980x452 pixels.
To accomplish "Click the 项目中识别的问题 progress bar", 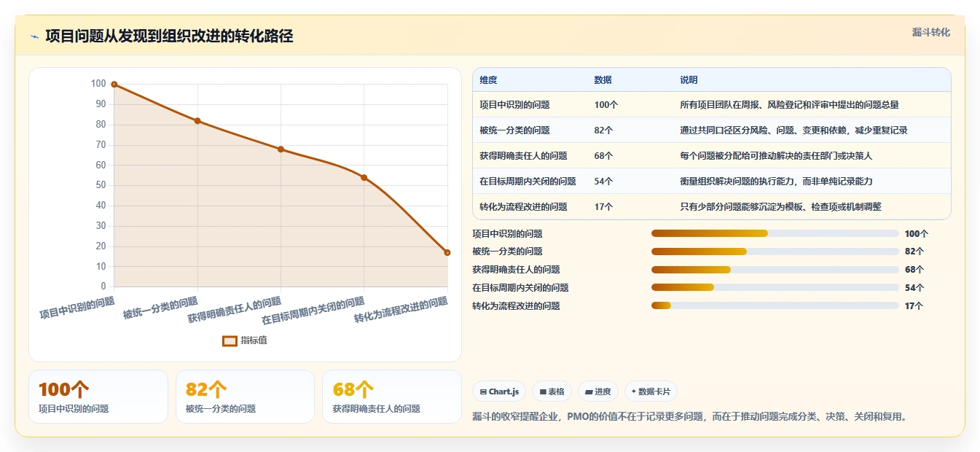I will point(775,233).
